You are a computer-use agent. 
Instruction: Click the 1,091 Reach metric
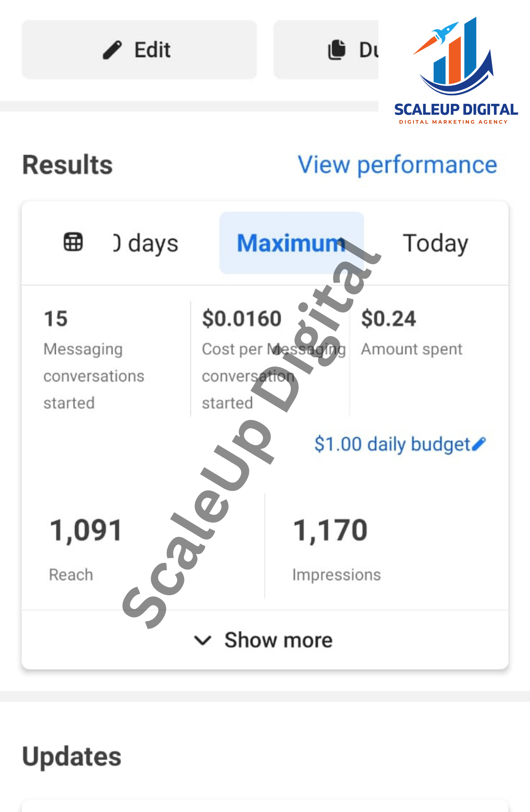click(x=86, y=530)
